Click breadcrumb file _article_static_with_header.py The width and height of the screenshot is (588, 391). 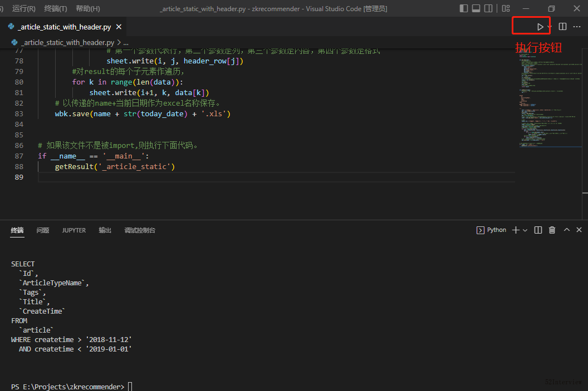[x=67, y=43]
